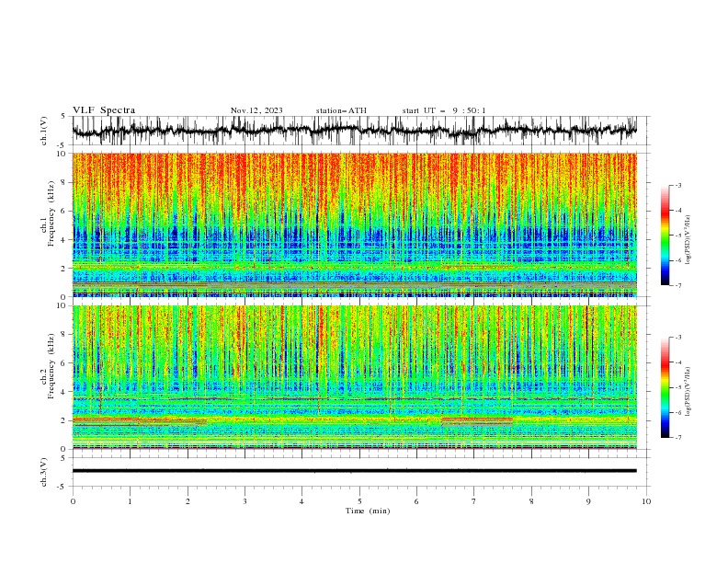
Task: Click the ch.2 colorbar 'log(PSD)(V²/Hz)' label
Action: coord(688,392)
